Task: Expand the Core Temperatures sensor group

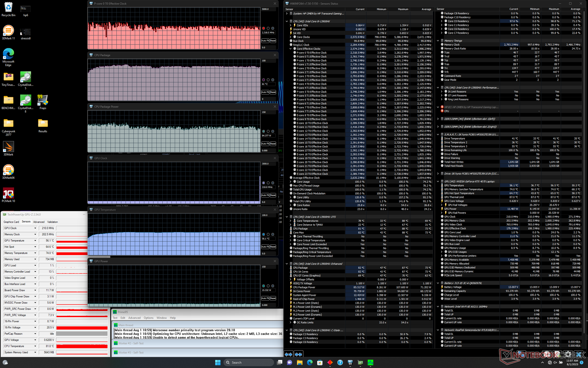Action: [291, 221]
